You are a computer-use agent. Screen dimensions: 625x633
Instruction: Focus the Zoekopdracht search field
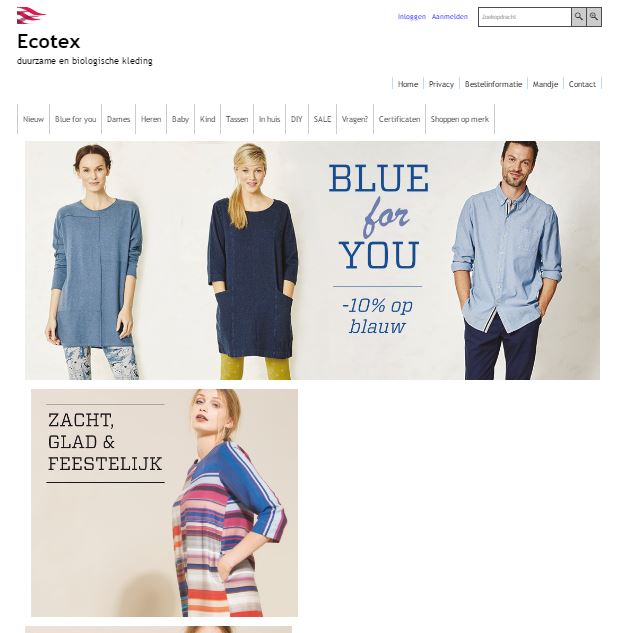tap(524, 17)
